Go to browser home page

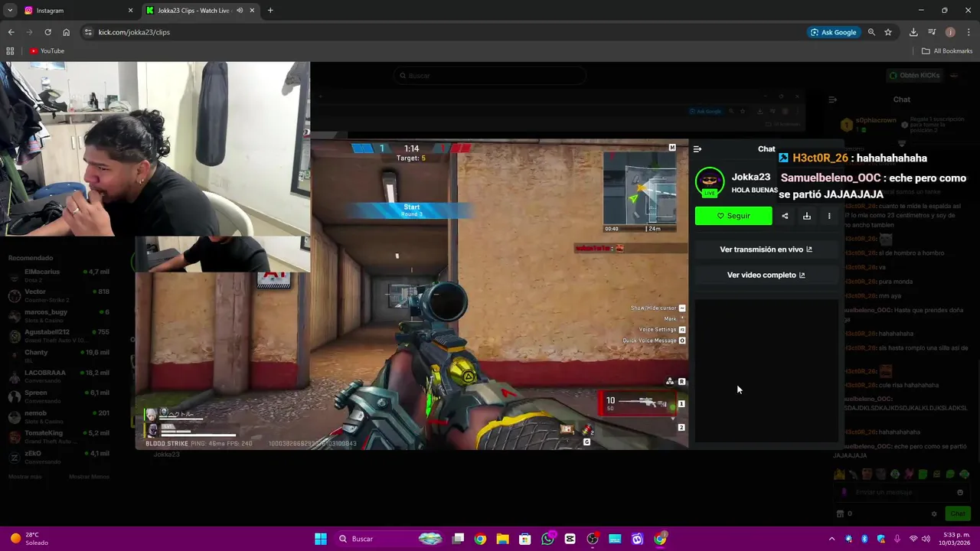[x=66, y=32]
